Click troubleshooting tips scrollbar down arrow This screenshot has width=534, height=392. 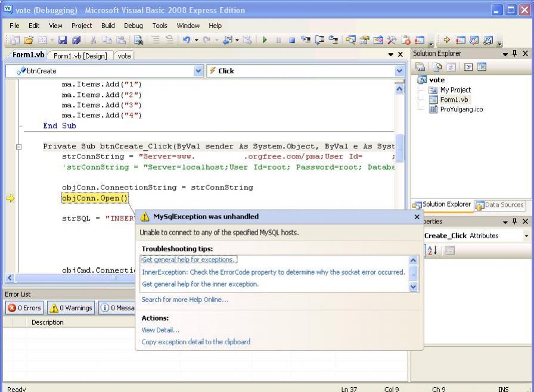coord(413,287)
